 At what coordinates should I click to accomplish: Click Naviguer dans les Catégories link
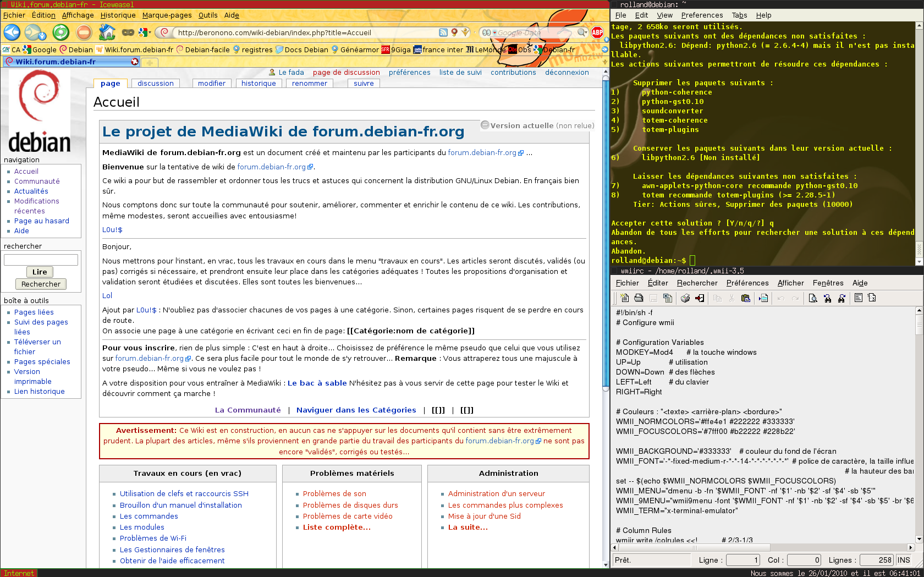pyautogui.click(x=356, y=410)
